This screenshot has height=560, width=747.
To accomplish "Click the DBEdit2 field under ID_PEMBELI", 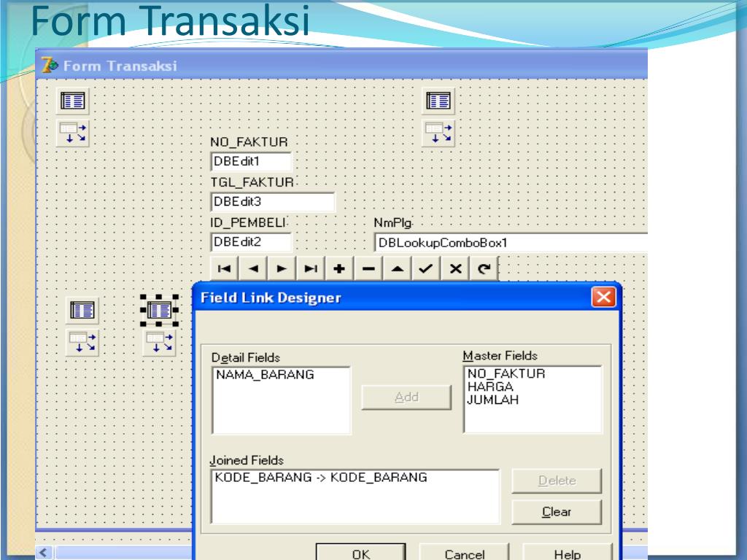I will coord(251,242).
